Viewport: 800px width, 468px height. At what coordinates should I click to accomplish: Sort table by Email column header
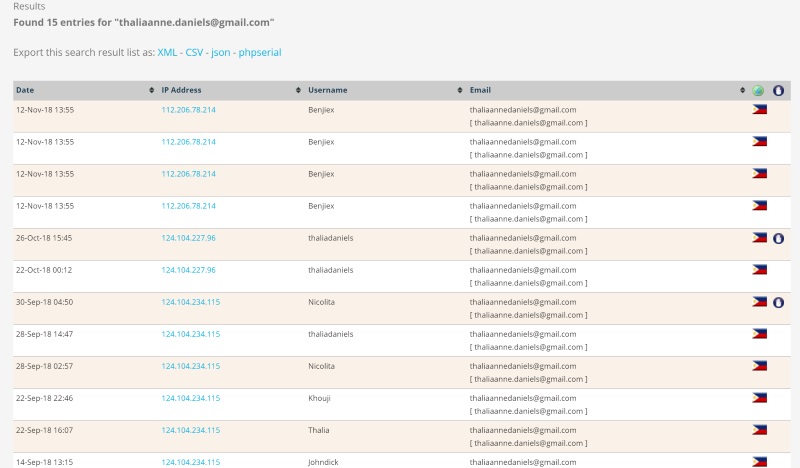[480, 90]
